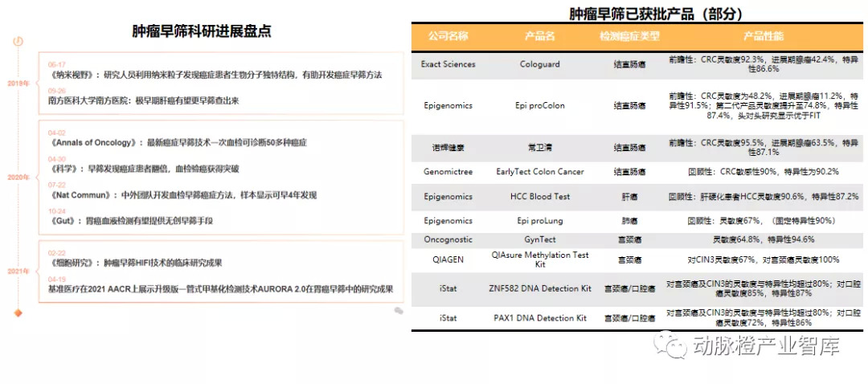Screen dimensions: 868x384
Task: Click 宫颈癌 in the GynTect row
Action: (629, 239)
